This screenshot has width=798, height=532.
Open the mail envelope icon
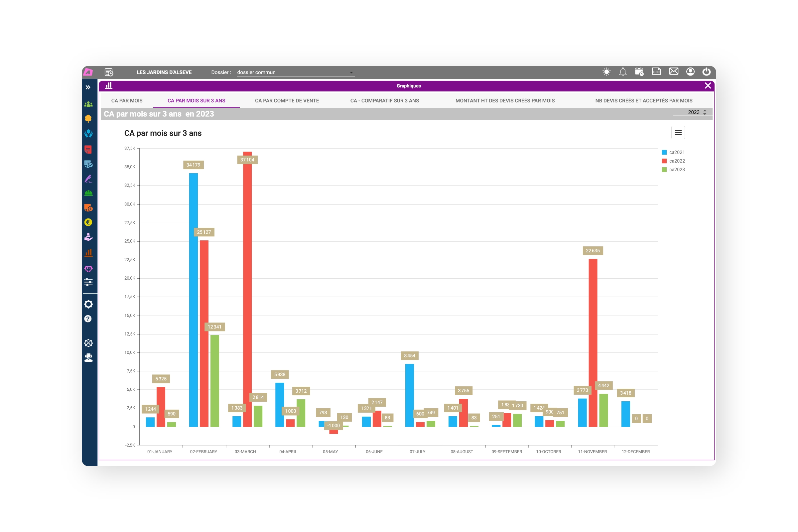click(674, 71)
